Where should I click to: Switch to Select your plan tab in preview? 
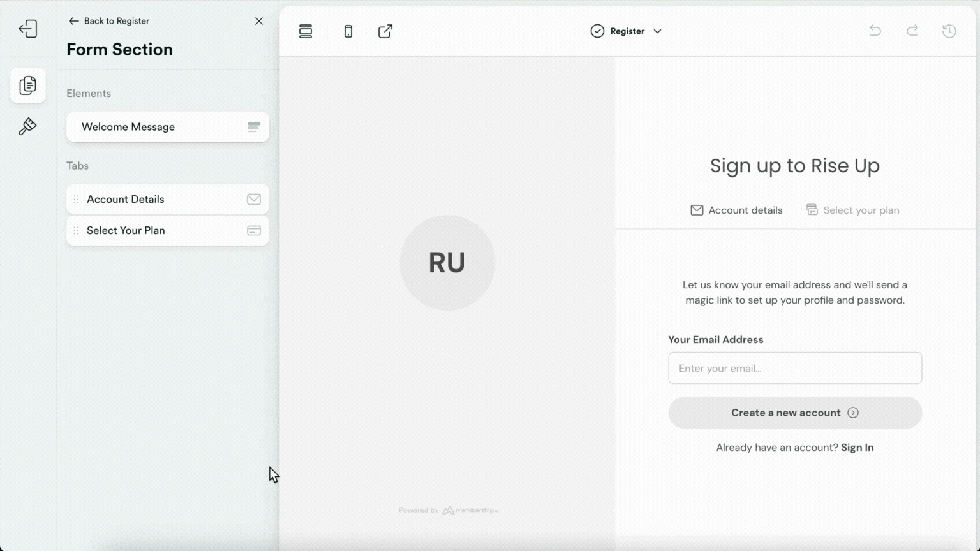click(852, 210)
